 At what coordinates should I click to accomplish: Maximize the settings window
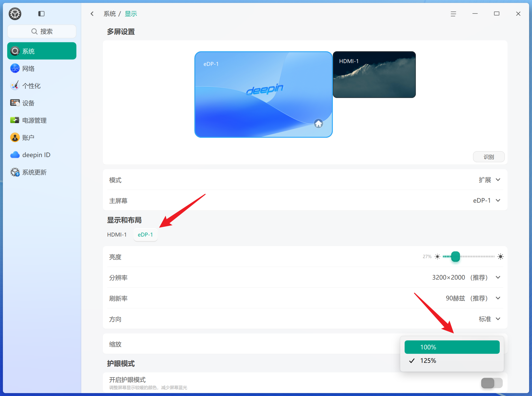tap(497, 14)
